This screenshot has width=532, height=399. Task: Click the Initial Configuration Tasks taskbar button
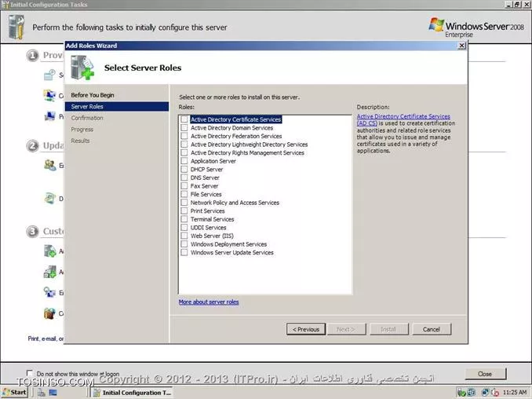click(133, 393)
